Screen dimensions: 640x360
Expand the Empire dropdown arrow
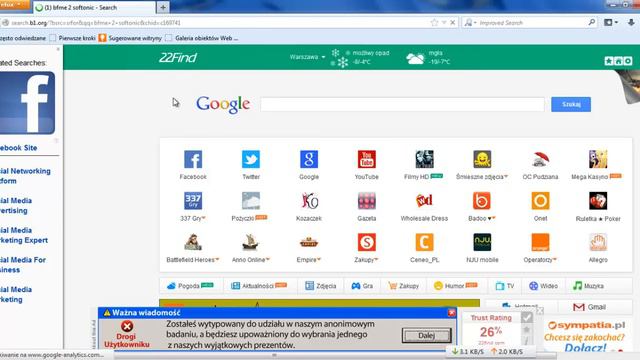(319, 260)
